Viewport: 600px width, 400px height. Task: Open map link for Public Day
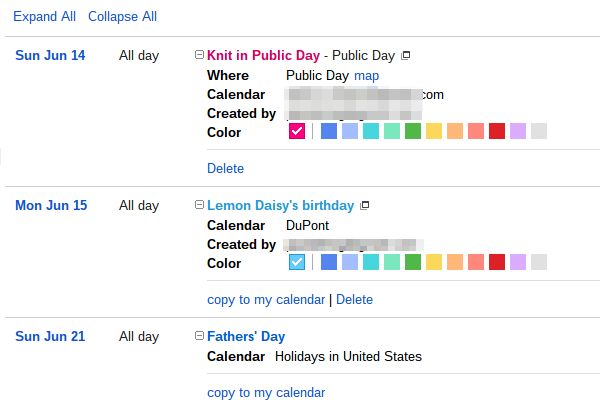click(x=366, y=75)
